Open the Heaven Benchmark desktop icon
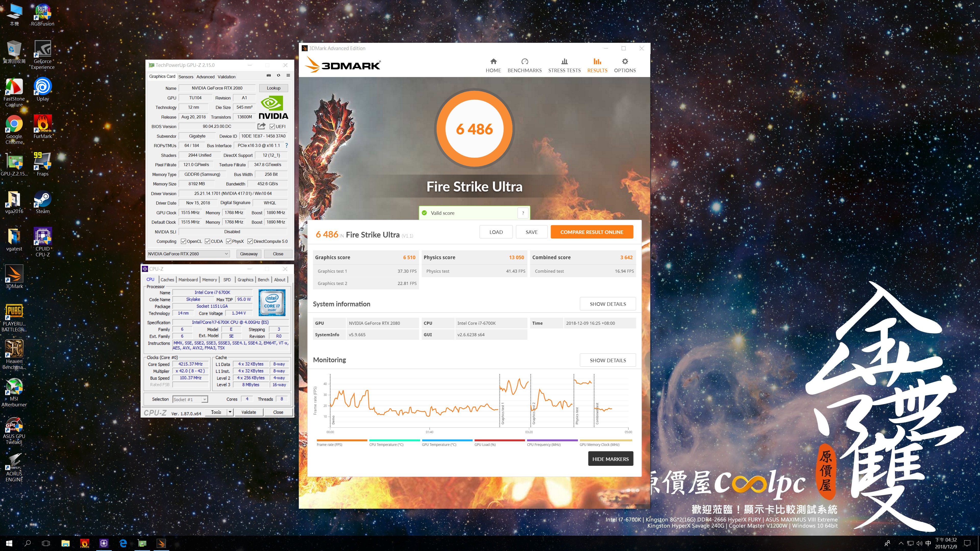Image resolution: width=980 pixels, height=551 pixels. pos(14,355)
